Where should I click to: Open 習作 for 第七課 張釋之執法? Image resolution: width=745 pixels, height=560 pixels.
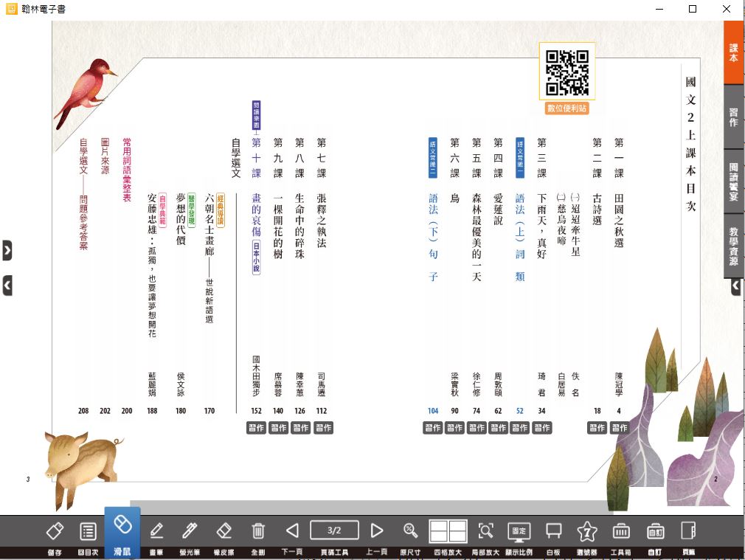(x=324, y=428)
